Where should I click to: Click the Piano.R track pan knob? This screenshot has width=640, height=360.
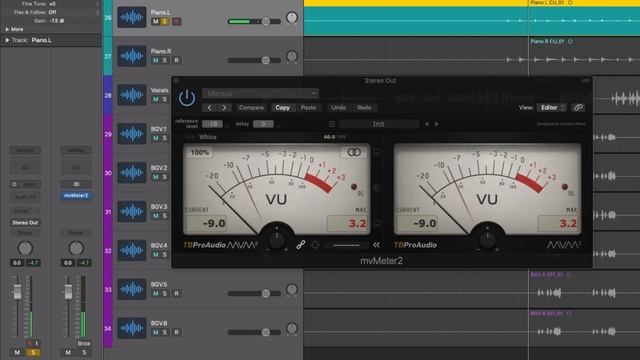point(292,56)
